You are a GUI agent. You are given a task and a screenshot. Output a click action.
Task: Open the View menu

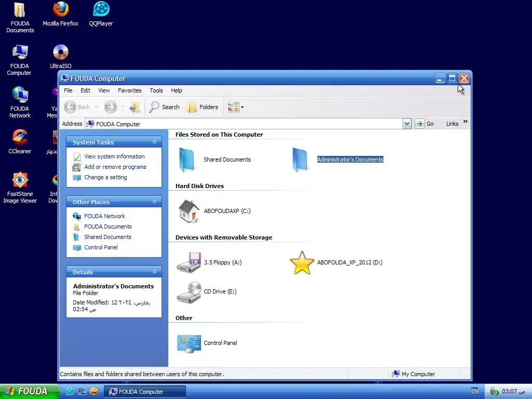(x=104, y=90)
